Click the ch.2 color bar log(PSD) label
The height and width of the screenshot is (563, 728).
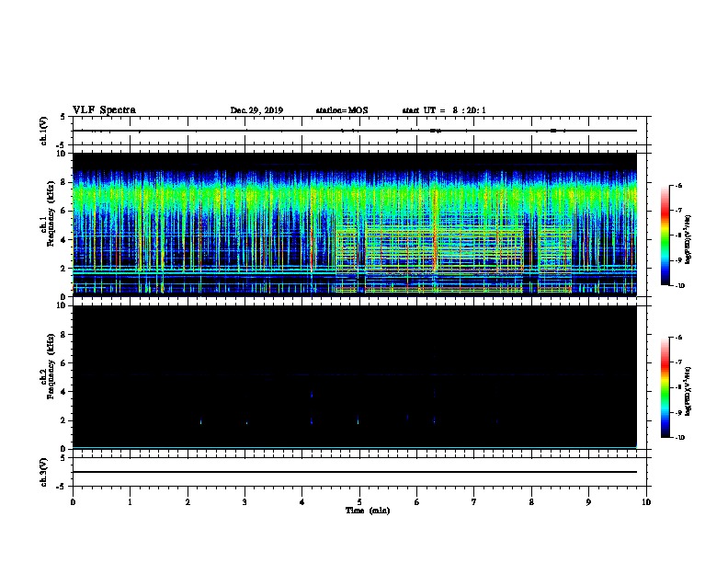688,391
